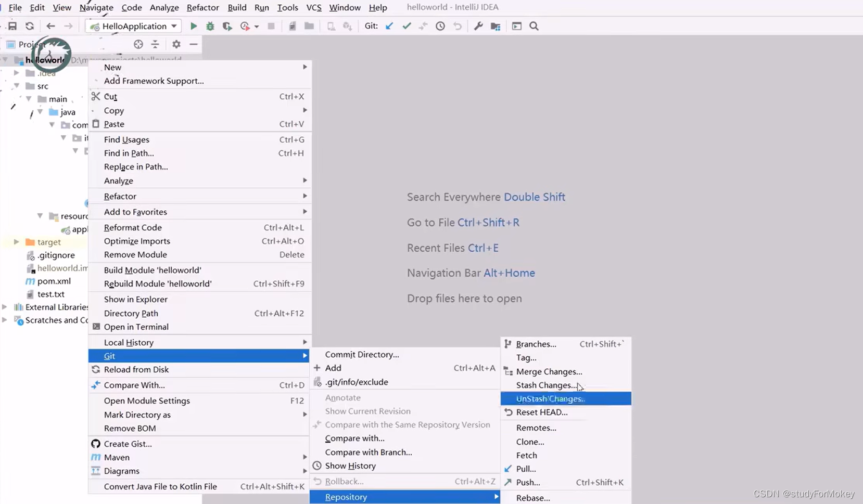This screenshot has height=504, width=863.
Task: Choose Compare with Branch entry
Action: tap(405, 452)
